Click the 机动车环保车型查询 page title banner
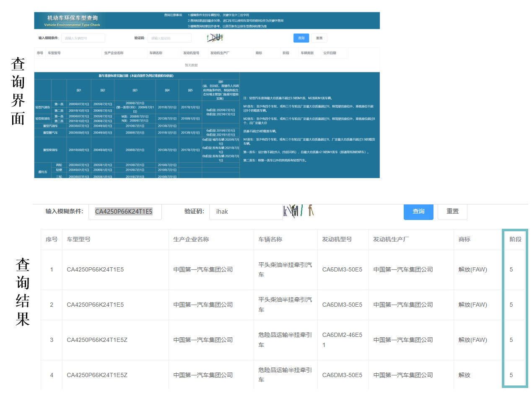 [x=73, y=20]
